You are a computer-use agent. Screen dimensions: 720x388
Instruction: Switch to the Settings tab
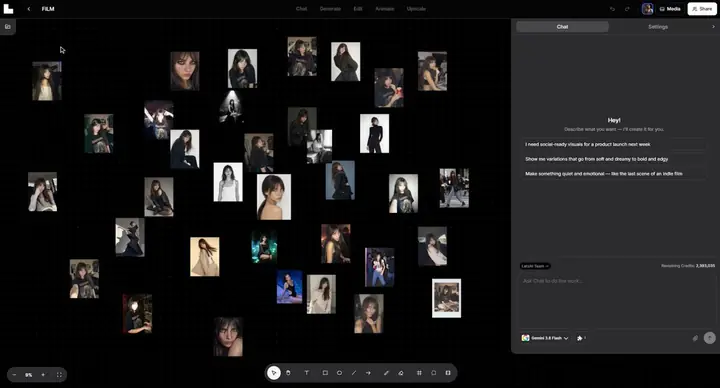coord(658,27)
